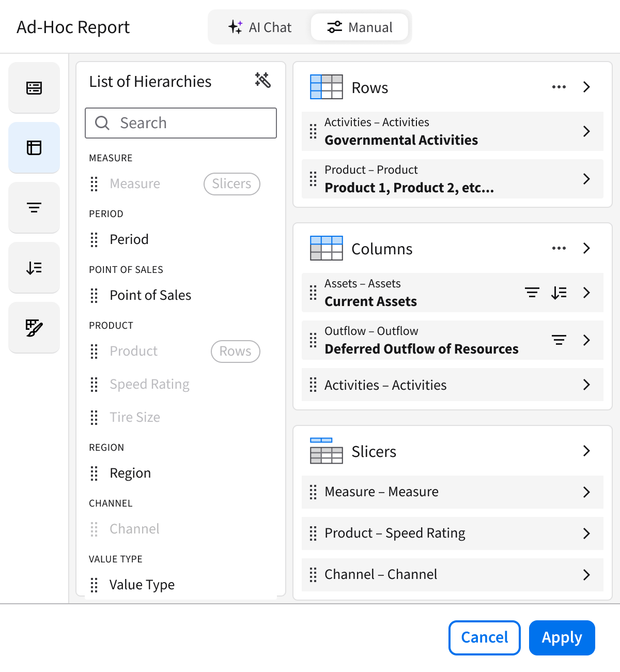Expand Deferred Outflow of Resources chevron
Screen dimensions: 620x672
tap(586, 340)
